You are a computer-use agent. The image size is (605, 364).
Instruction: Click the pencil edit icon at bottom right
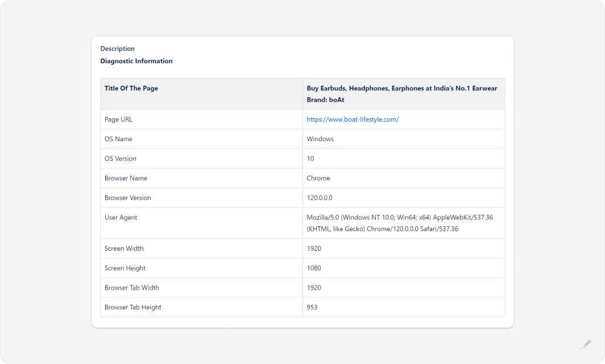point(586,344)
